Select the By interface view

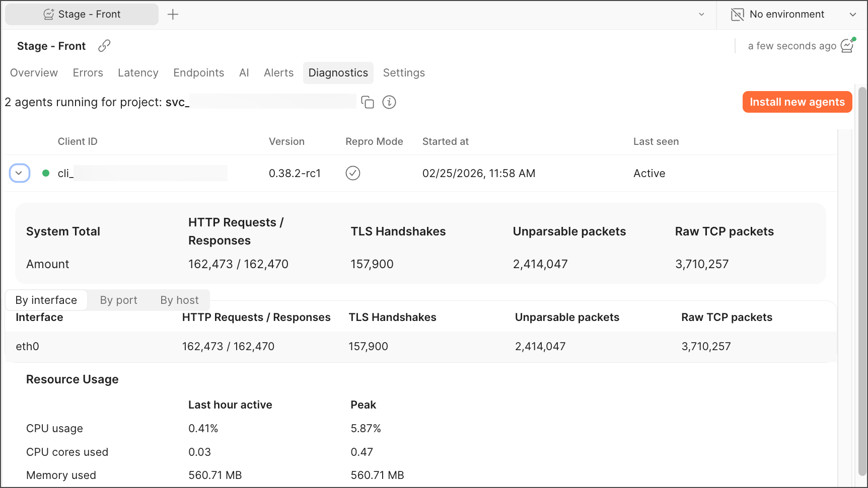tap(46, 300)
